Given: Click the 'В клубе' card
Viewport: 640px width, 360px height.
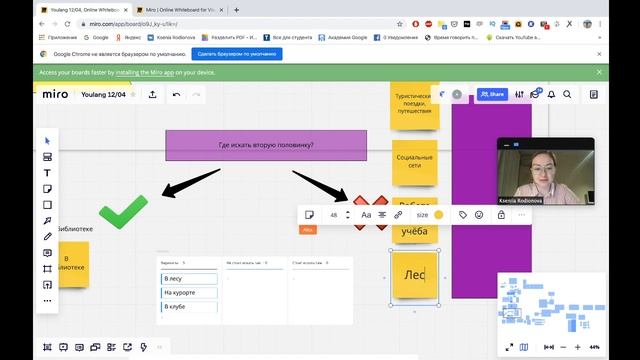Looking at the screenshot, I should tap(189, 307).
